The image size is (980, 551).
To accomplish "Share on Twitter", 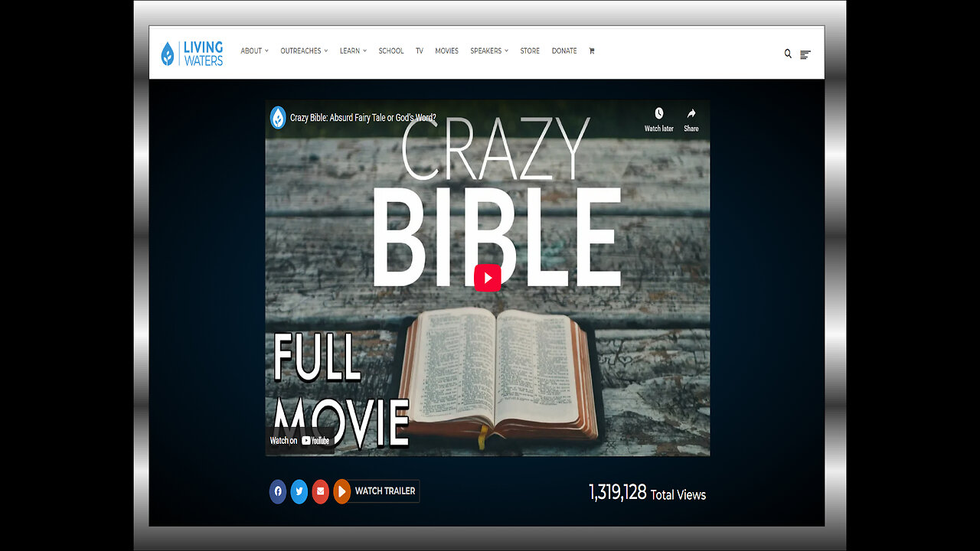I will point(299,491).
